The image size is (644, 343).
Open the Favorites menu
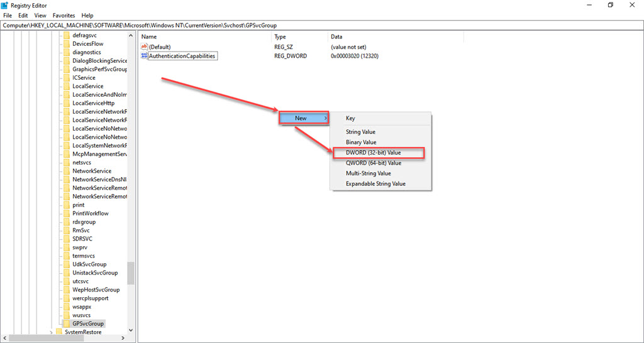click(64, 16)
